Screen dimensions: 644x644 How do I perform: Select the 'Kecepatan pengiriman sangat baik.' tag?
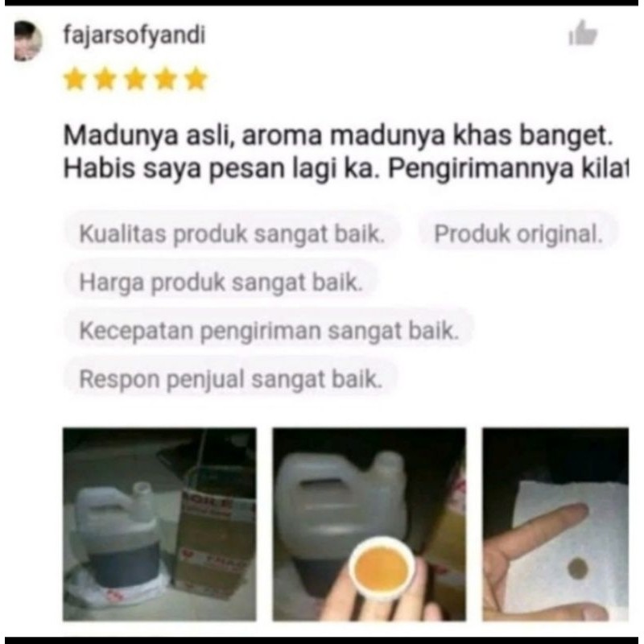269,330
